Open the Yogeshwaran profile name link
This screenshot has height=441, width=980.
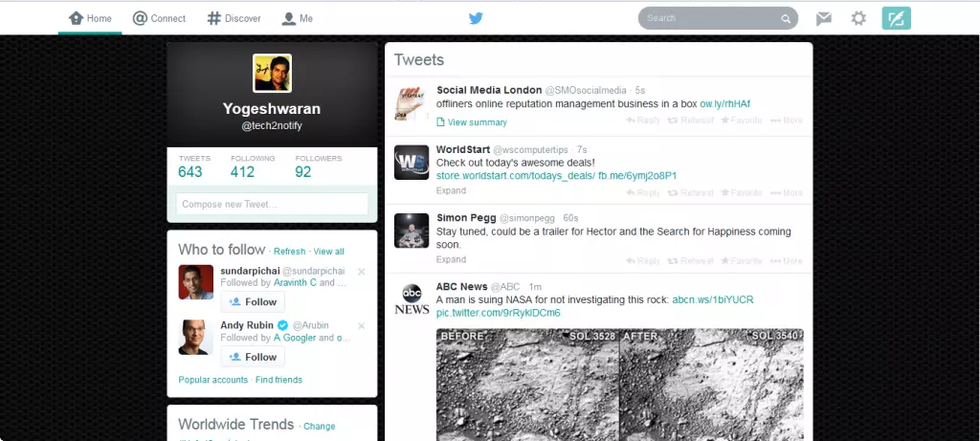[272, 109]
